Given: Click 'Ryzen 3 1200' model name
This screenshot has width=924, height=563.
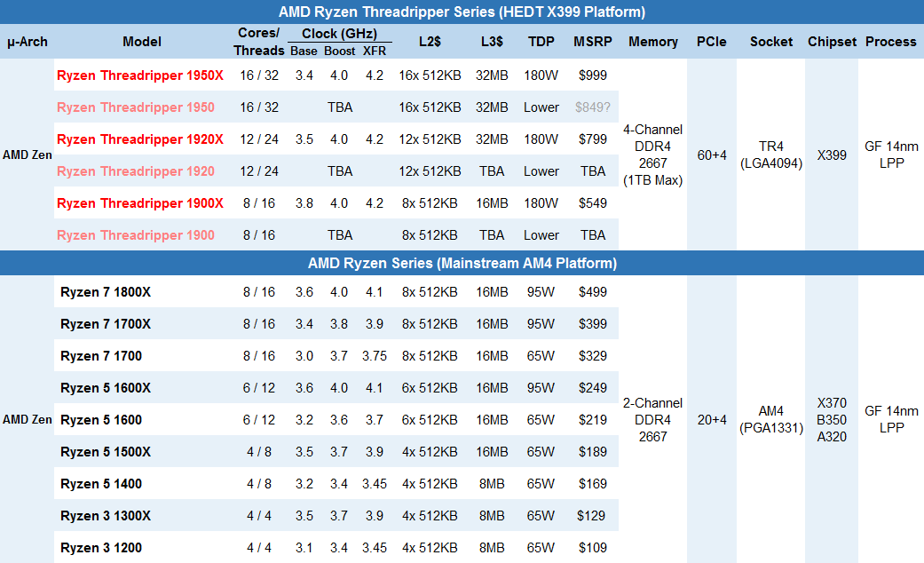Looking at the screenshot, I should pos(101,548).
